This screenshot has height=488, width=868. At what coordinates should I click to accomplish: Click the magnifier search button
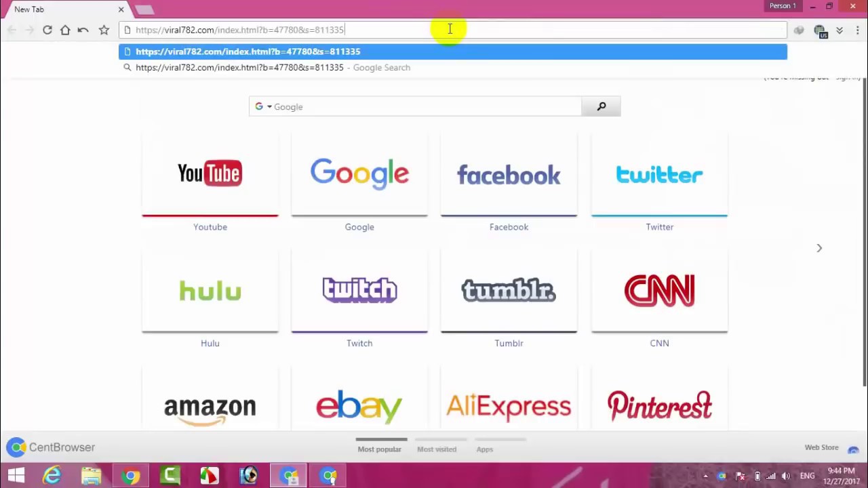click(x=601, y=106)
